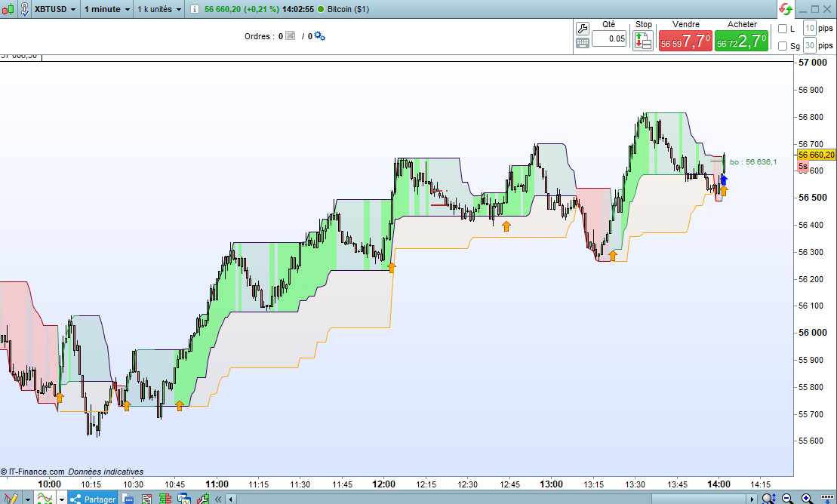Open the drawing tools dropdown arrow
The image size is (837, 504).
[x=28, y=499]
